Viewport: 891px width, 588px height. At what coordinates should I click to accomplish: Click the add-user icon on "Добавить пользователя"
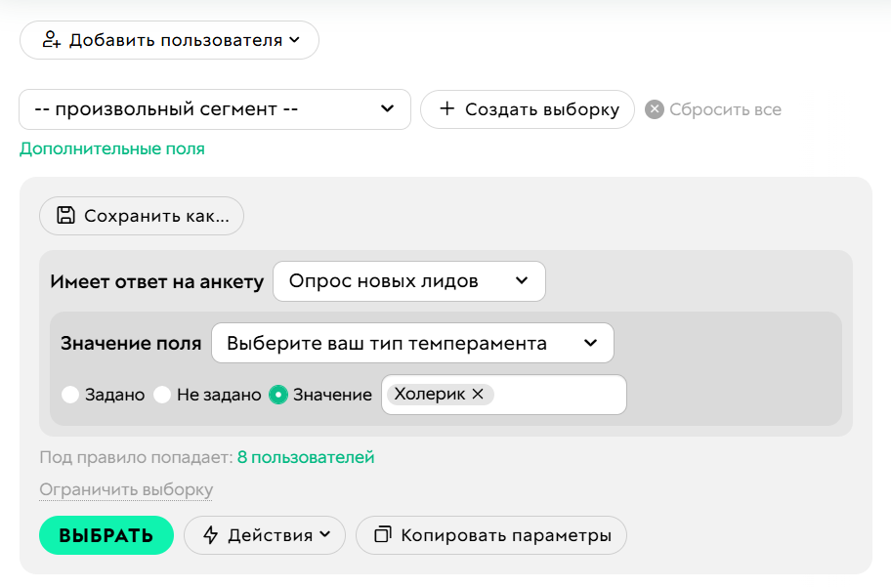pos(54,40)
